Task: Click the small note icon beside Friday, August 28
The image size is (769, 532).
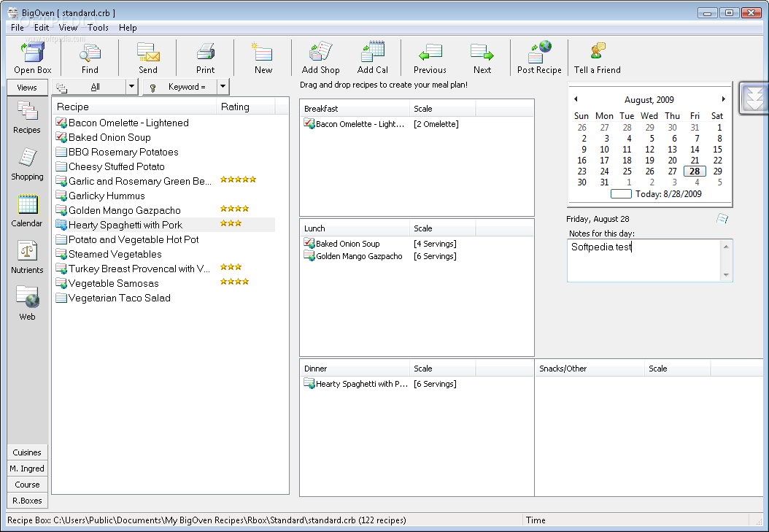Action: tap(722, 218)
